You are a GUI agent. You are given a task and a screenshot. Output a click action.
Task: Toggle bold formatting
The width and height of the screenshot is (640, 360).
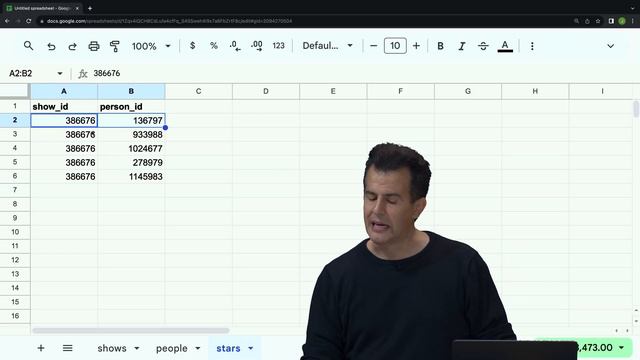[x=440, y=46]
